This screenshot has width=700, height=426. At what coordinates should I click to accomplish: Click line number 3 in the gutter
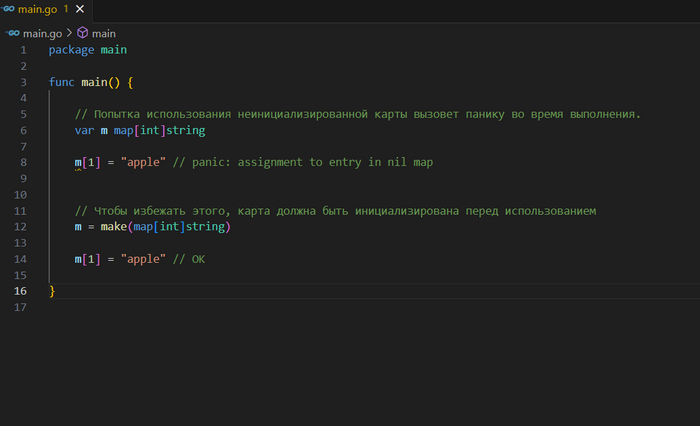pyautogui.click(x=22, y=81)
